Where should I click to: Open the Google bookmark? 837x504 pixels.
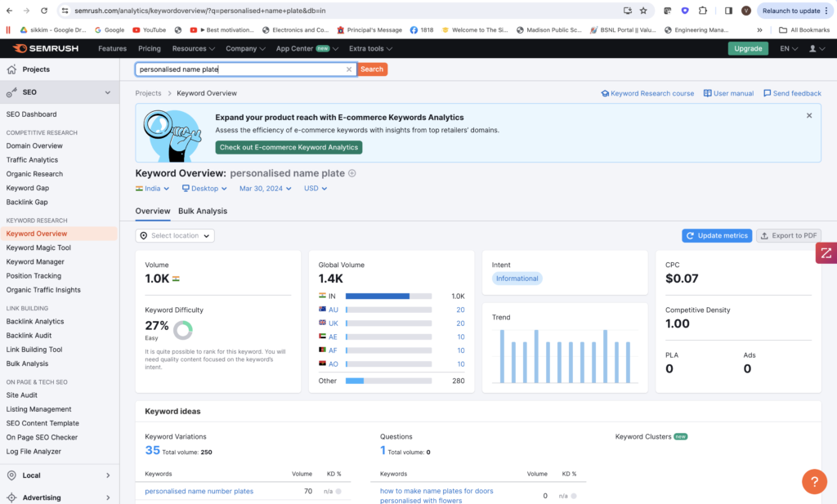tap(110, 30)
